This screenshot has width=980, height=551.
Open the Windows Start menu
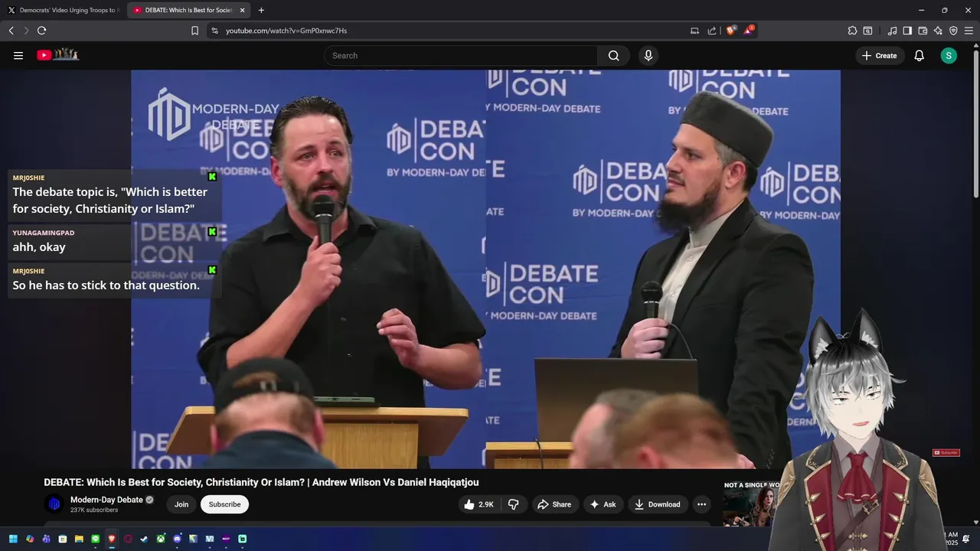tap(13, 539)
